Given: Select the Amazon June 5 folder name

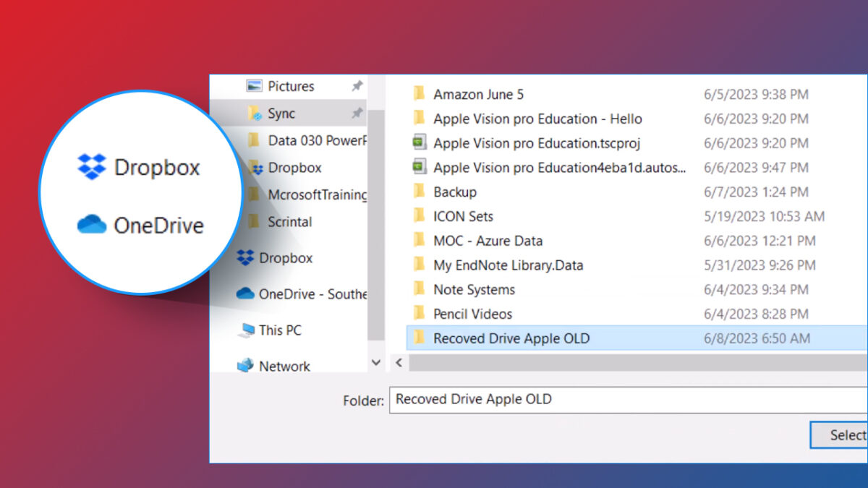Looking at the screenshot, I should coord(478,94).
